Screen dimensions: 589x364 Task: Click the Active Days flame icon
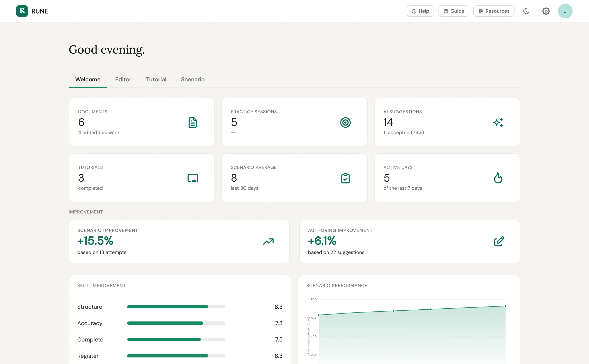click(498, 178)
